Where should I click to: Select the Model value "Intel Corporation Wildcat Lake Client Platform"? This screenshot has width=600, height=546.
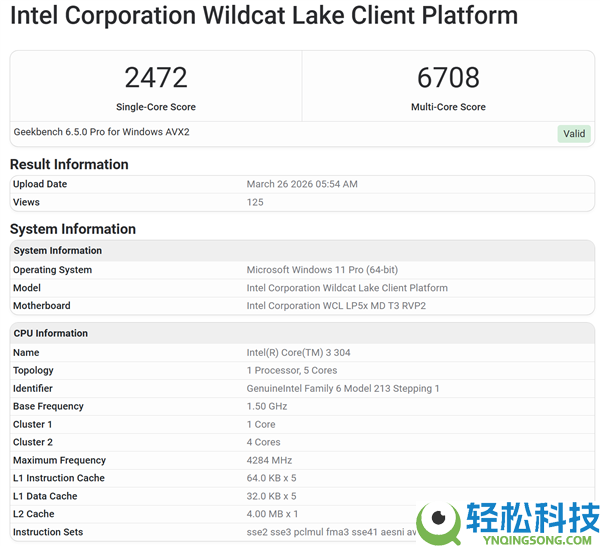click(x=347, y=288)
